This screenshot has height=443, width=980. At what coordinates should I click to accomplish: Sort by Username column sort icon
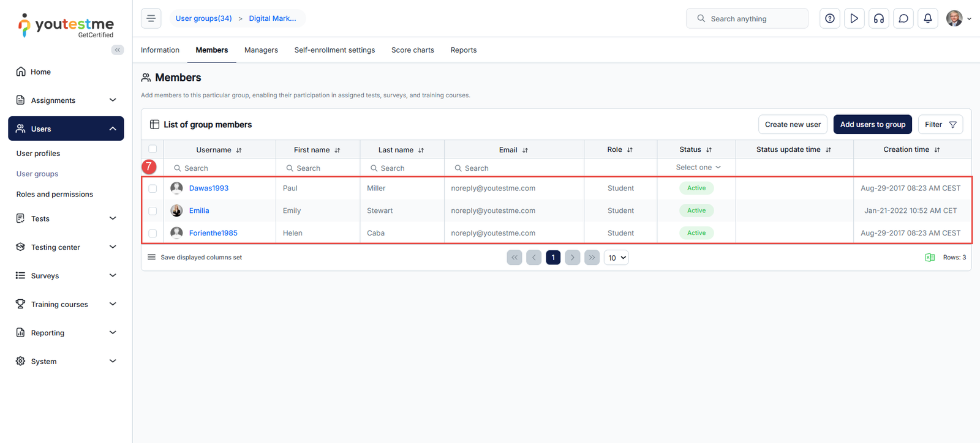click(239, 150)
